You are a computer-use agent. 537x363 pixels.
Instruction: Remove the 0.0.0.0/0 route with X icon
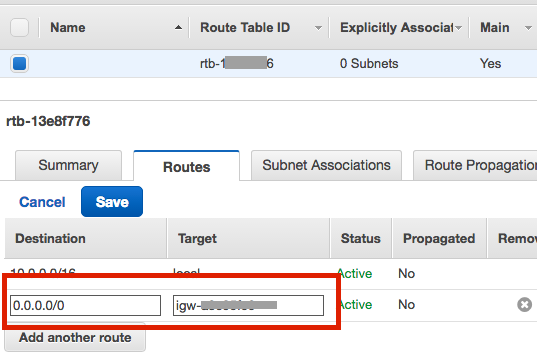pos(524,304)
